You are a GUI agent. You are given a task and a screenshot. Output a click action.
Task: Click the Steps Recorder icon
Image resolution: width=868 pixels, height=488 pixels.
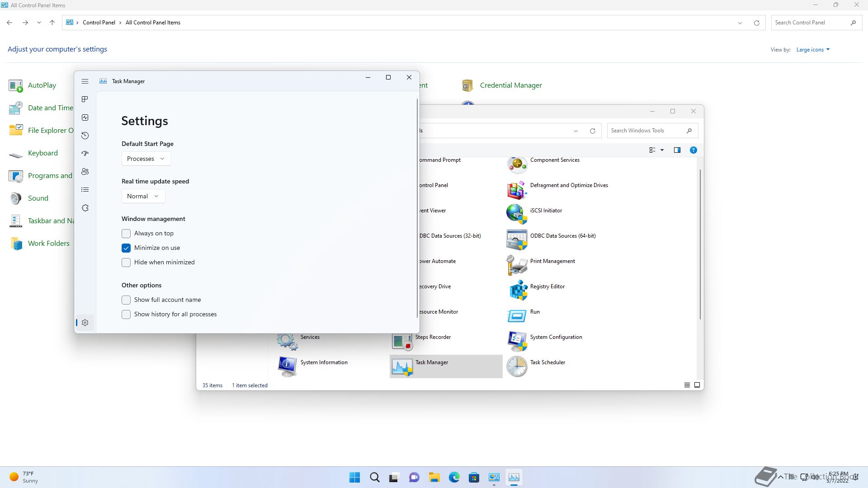402,342
